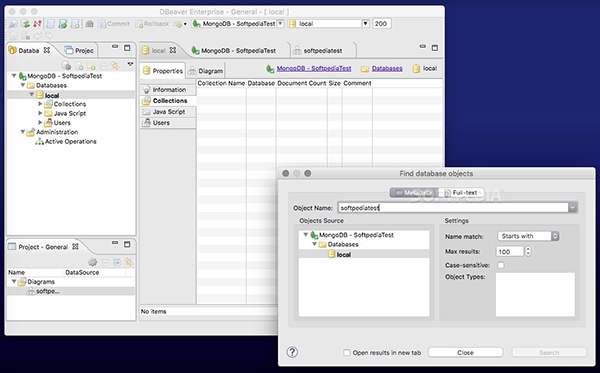Click the gear icon in Project panel
This screenshot has height=373, width=600.
(x=93, y=262)
